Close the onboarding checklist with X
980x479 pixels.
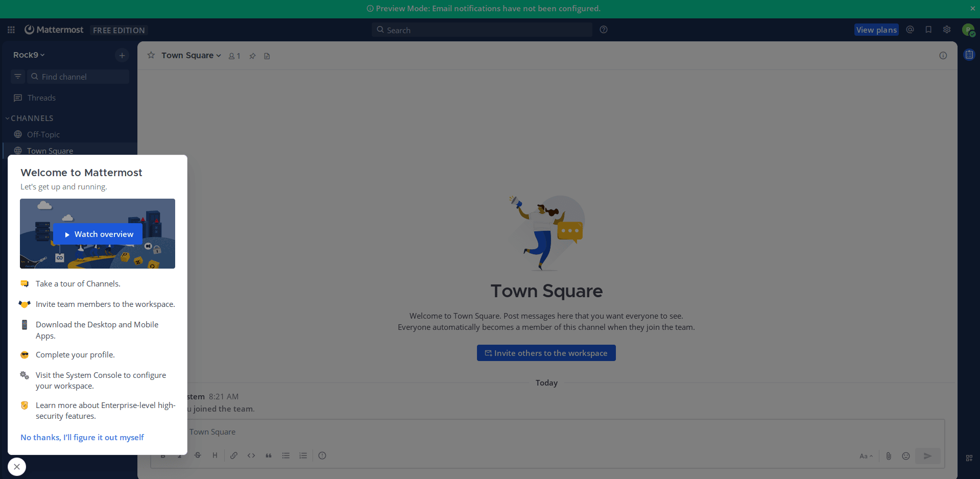(x=17, y=467)
